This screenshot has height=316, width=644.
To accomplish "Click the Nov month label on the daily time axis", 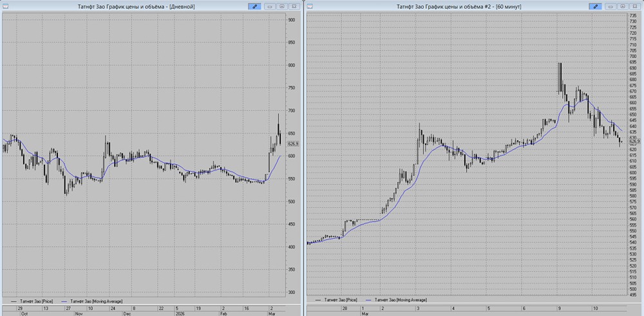I will click(x=79, y=313).
